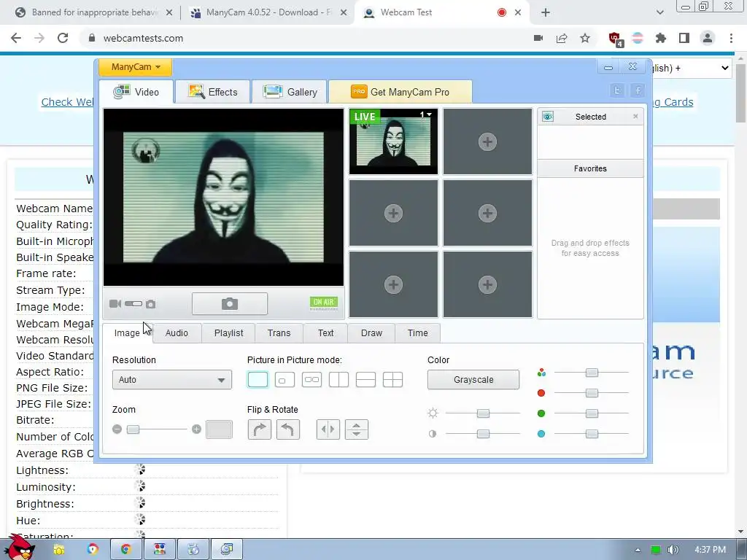Open the Audio settings tab
The image size is (747, 560).
(x=177, y=332)
